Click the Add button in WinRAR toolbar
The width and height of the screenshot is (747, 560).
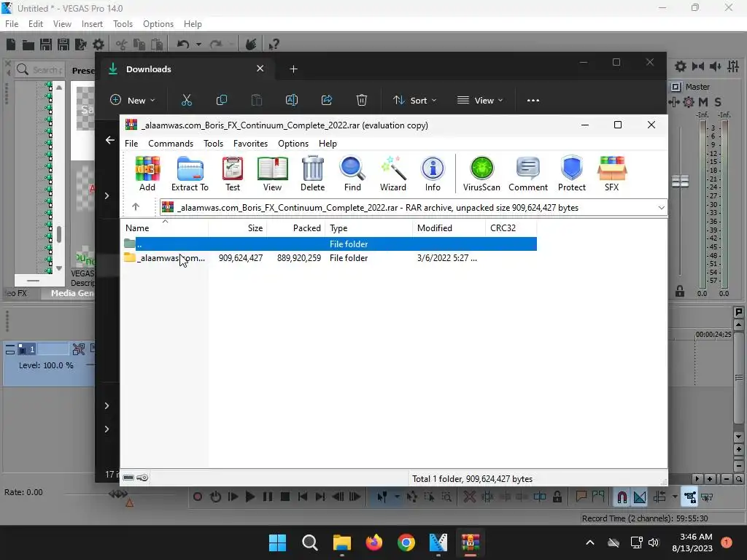[147, 174]
